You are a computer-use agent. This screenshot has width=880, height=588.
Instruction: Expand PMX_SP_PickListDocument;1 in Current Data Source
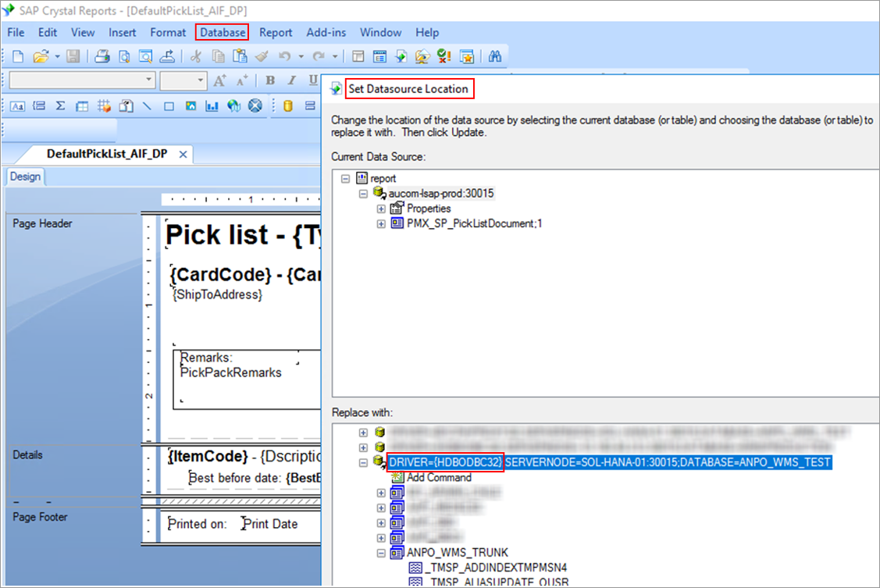[380, 223]
